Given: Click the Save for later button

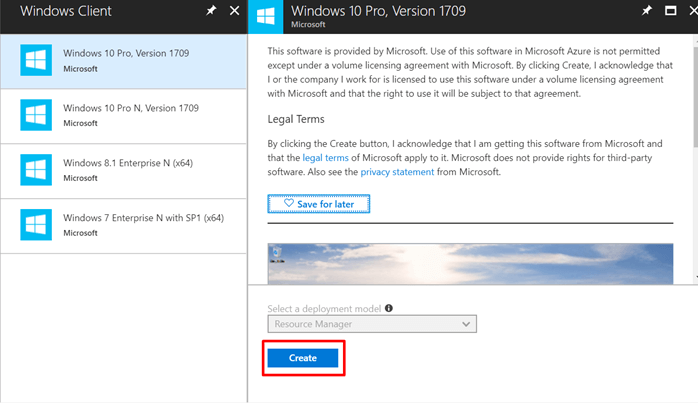Looking at the screenshot, I should [319, 203].
